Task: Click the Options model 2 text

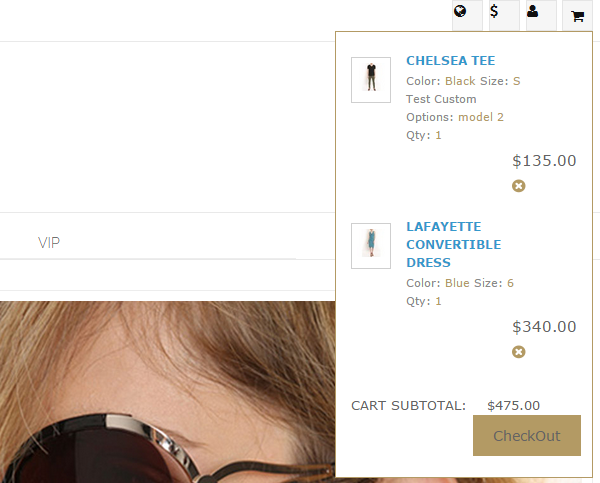Action: [x=455, y=117]
